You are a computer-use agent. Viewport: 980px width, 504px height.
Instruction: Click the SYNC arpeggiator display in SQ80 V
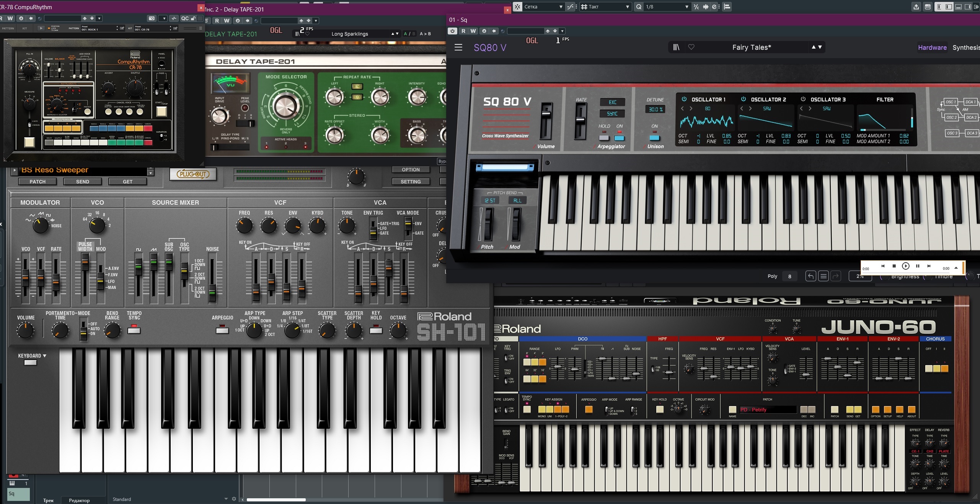[x=612, y=114]
